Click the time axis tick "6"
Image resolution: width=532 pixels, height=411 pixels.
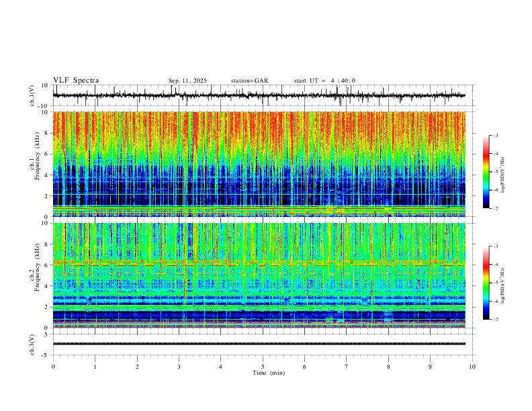click(304, 367)
